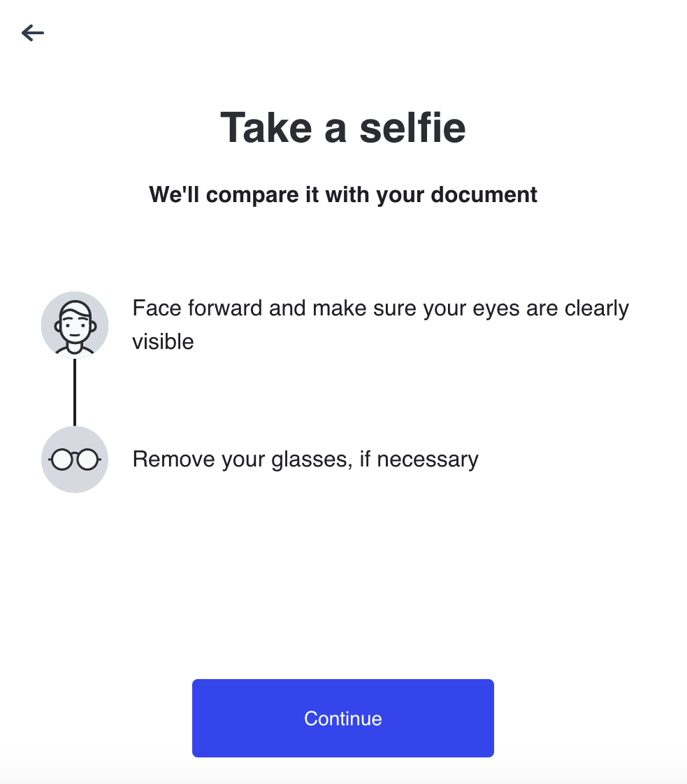This screenshot has height=784, width=687.
Task: Select the 'We'll compare it with your document' subtitle
Action: 343,194
